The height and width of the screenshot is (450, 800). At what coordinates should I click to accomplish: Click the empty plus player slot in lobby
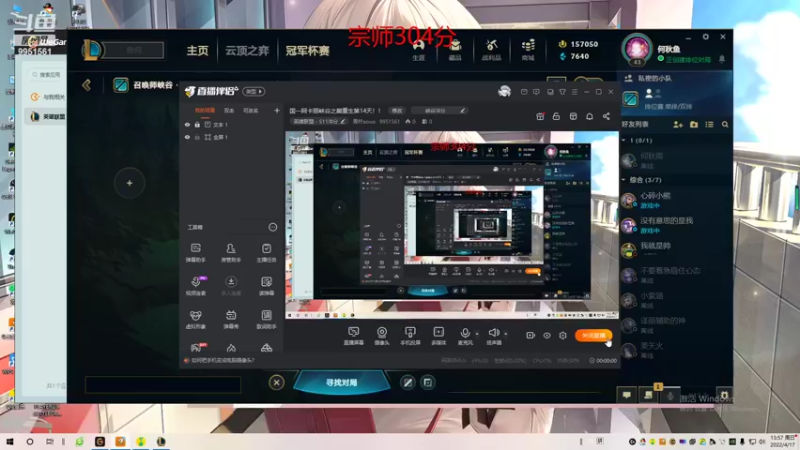tap(130, 183)
